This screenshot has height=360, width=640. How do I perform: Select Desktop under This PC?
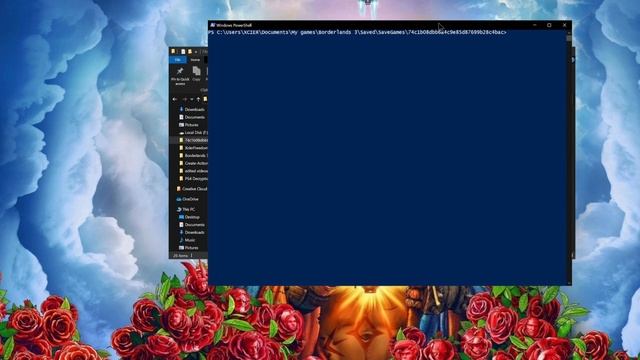pos(189,217)
